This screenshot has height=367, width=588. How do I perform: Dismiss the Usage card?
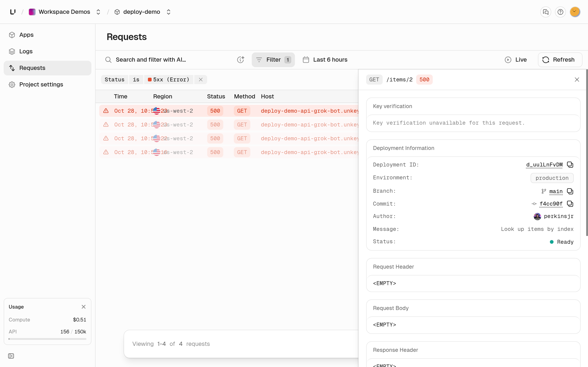pos(84,307)
